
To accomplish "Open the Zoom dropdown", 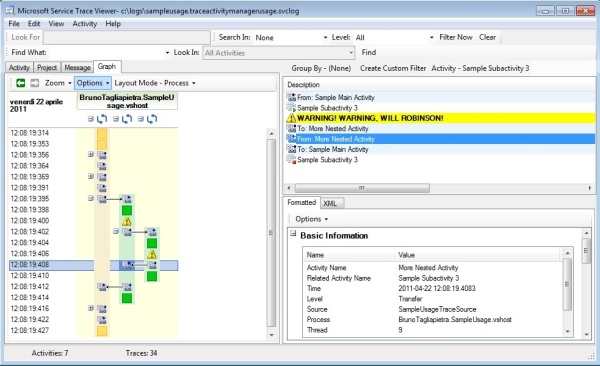I will coord(58,83).
